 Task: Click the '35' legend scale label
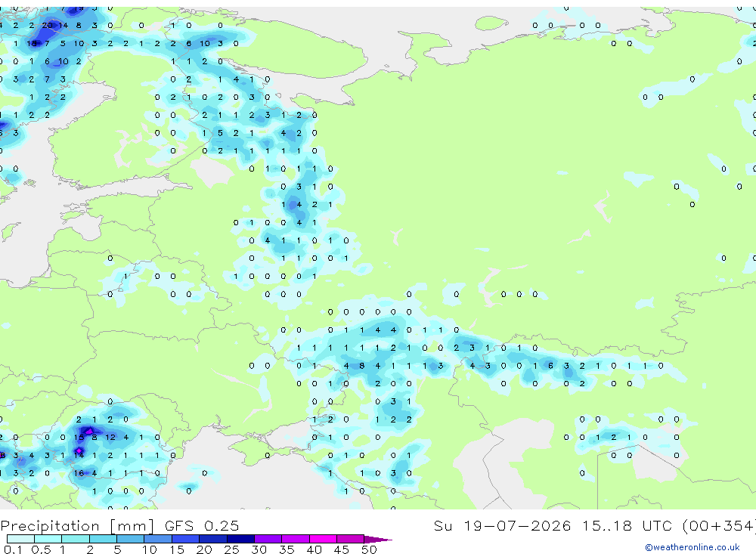pyautogui.click(x=286, y=549)
